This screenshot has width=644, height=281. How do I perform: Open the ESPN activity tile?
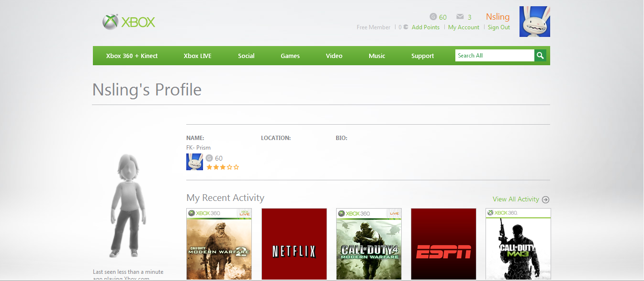point(444,244)
